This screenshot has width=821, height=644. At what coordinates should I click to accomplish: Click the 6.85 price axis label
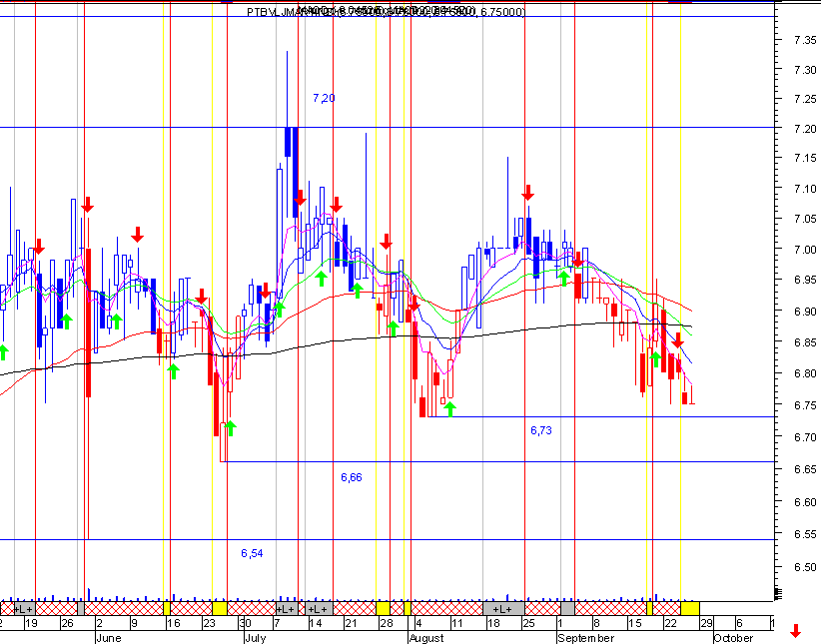[x=805, y=342]
